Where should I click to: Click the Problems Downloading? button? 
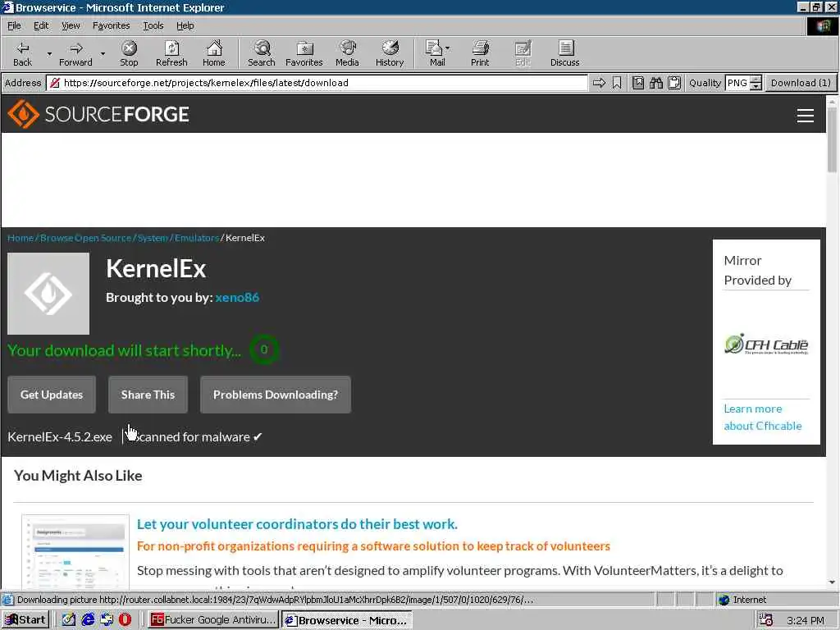pyautogui.click(x=276, y=395)
